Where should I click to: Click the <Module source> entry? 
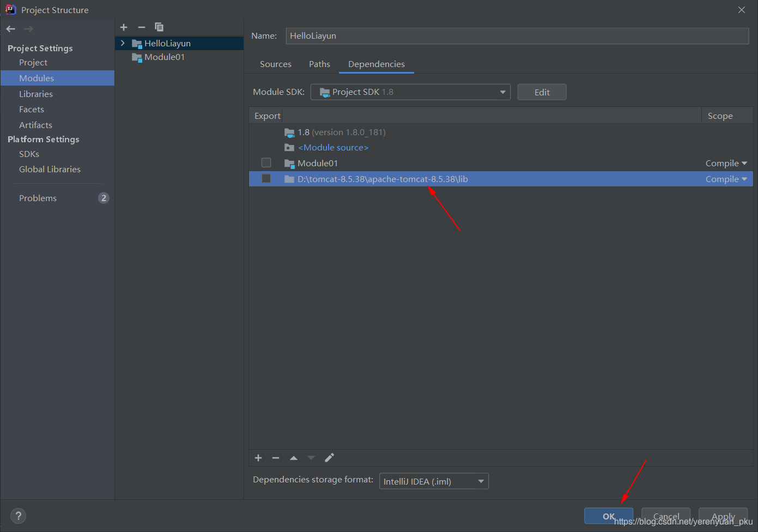pos(333,148)
